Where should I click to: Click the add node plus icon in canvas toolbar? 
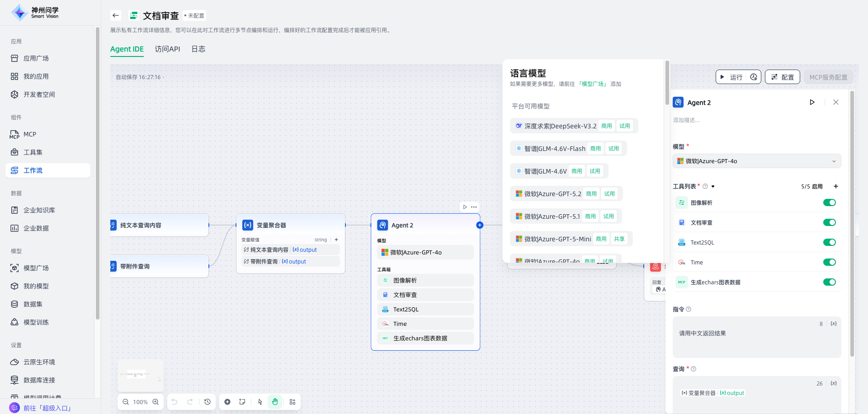coord(227,402)
